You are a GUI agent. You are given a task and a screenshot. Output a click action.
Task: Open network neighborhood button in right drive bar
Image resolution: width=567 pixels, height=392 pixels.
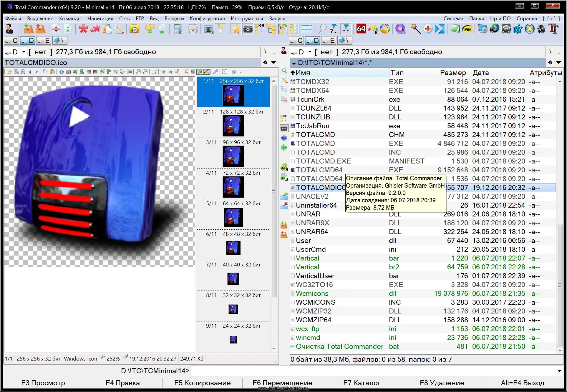pos(344,41)
